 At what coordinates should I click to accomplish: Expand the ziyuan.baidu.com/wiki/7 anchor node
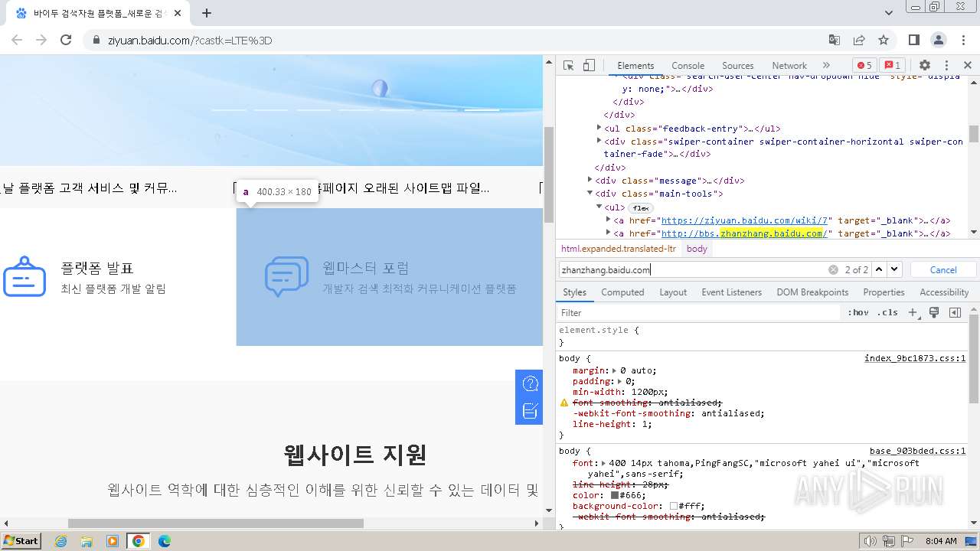coord(609,220)
